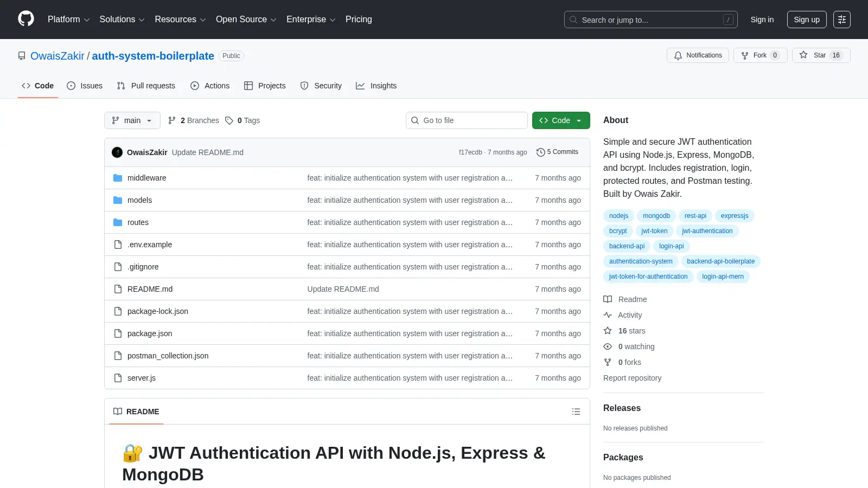
Task: Open the main branch selector dropdown
Action: (x=132, y=120)
